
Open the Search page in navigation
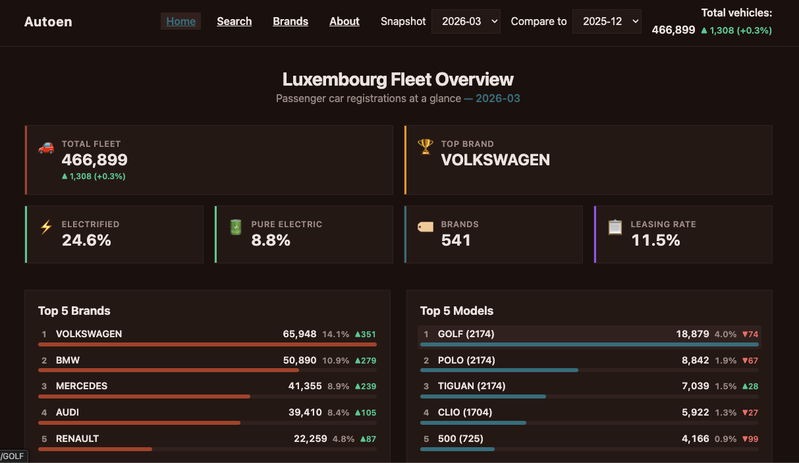[x=234, y=21]
